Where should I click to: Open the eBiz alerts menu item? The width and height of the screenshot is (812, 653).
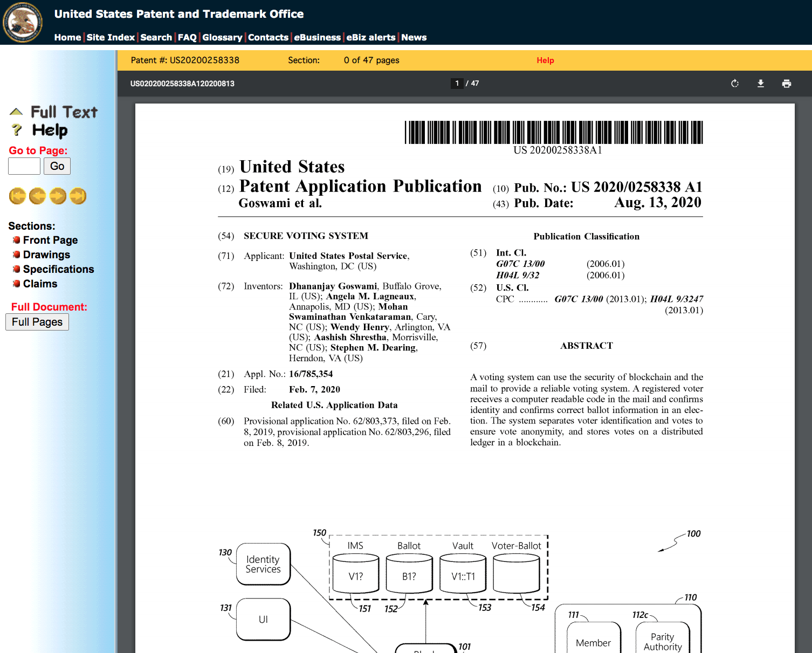click(x=370, y=37)
